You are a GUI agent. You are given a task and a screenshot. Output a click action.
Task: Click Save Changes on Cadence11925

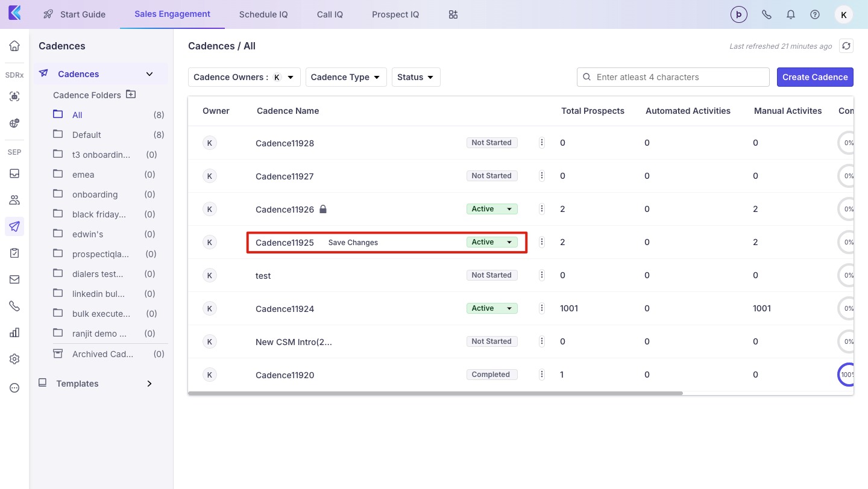click(x=353, y=243)
